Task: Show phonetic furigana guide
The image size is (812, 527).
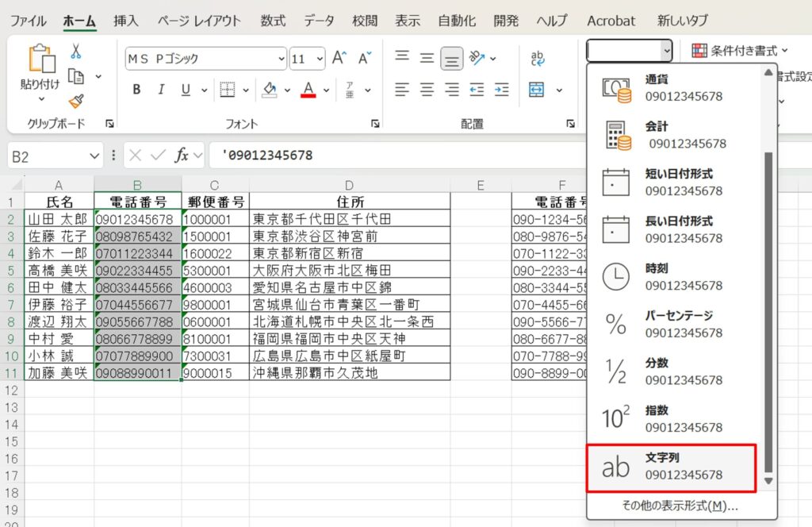Action: coord(350,90)
